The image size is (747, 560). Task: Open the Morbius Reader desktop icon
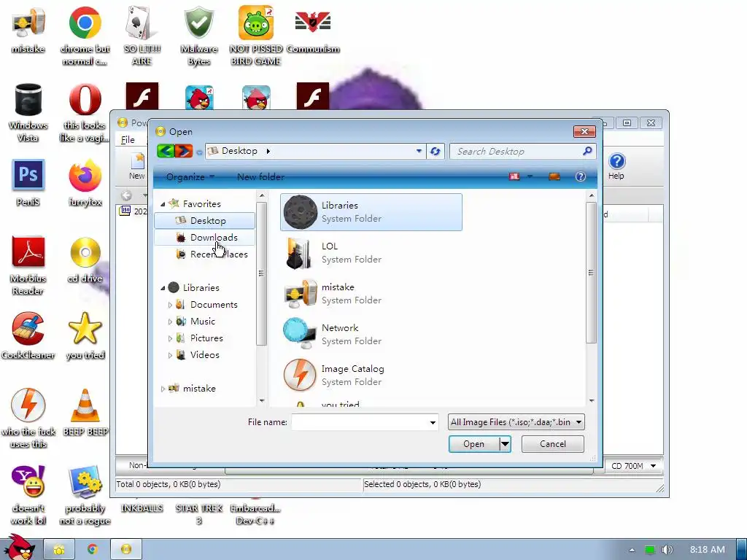[x=28, y=265]
